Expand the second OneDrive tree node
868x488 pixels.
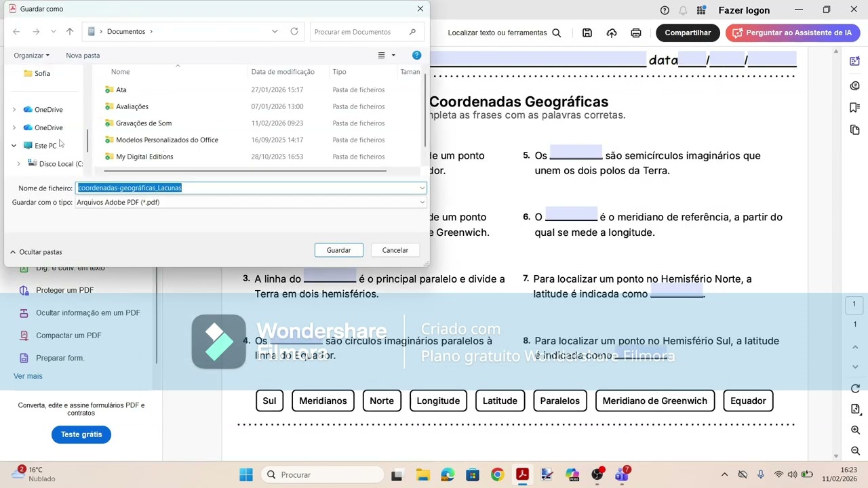click(x=14, y=127)
